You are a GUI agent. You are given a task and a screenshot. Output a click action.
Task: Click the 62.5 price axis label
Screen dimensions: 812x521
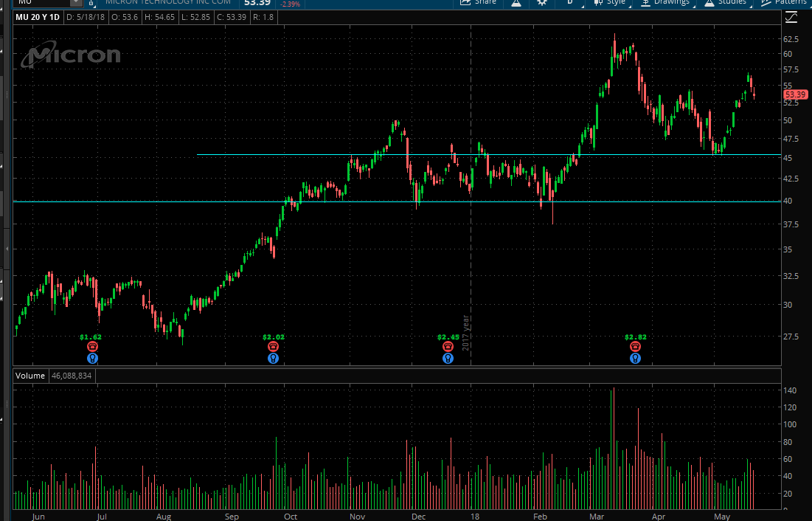791,39
